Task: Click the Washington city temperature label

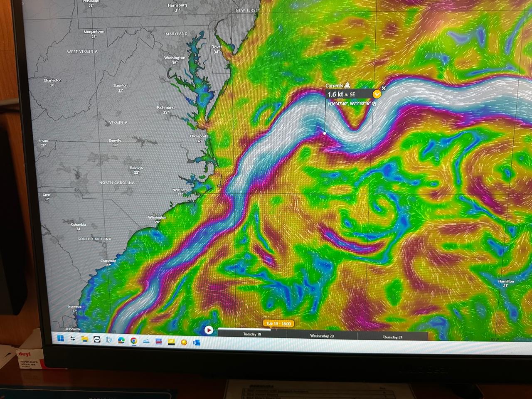Action: click(x=175, y=63)
